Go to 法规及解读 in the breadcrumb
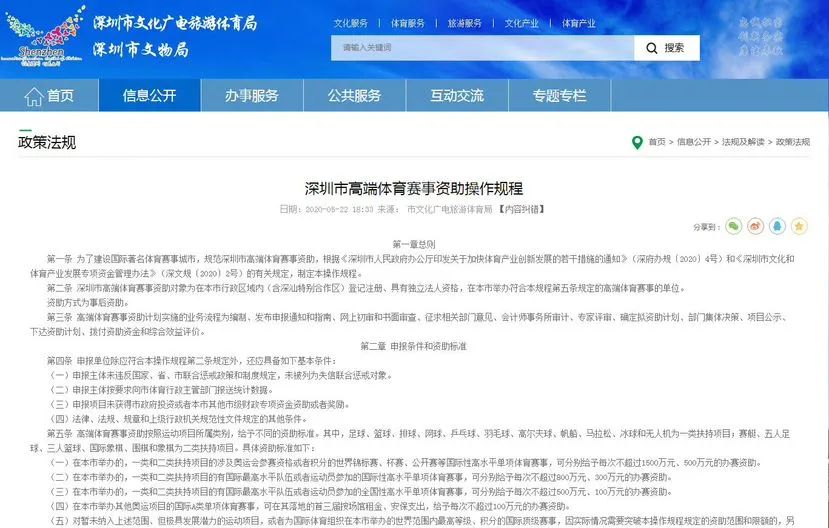The image size is (829, 528). tap(743, 142)
